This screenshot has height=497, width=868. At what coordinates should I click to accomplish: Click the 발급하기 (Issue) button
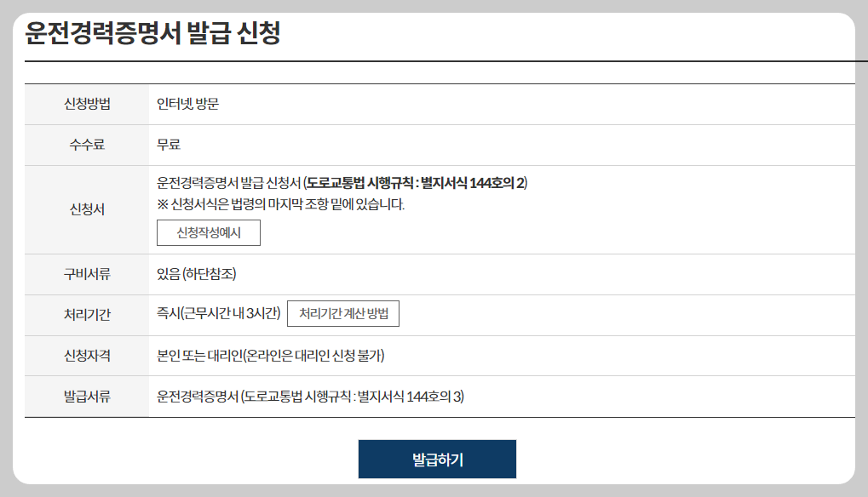tap(438, 459)
